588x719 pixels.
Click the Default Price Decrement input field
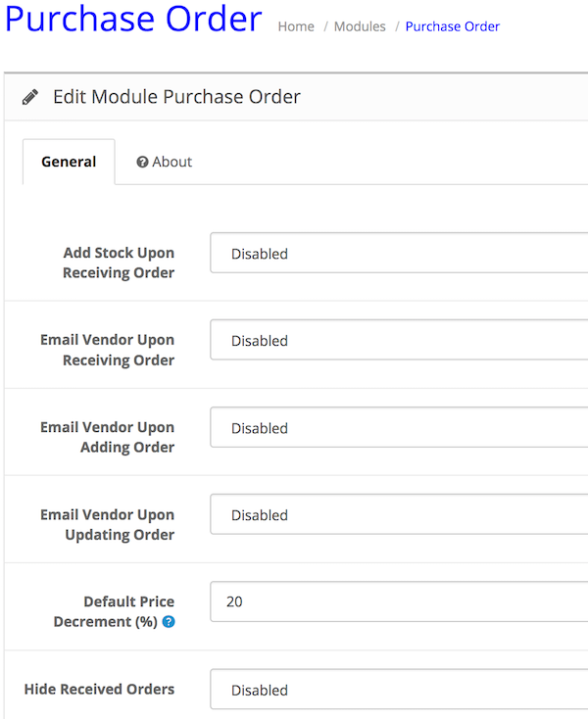[399, 601]
